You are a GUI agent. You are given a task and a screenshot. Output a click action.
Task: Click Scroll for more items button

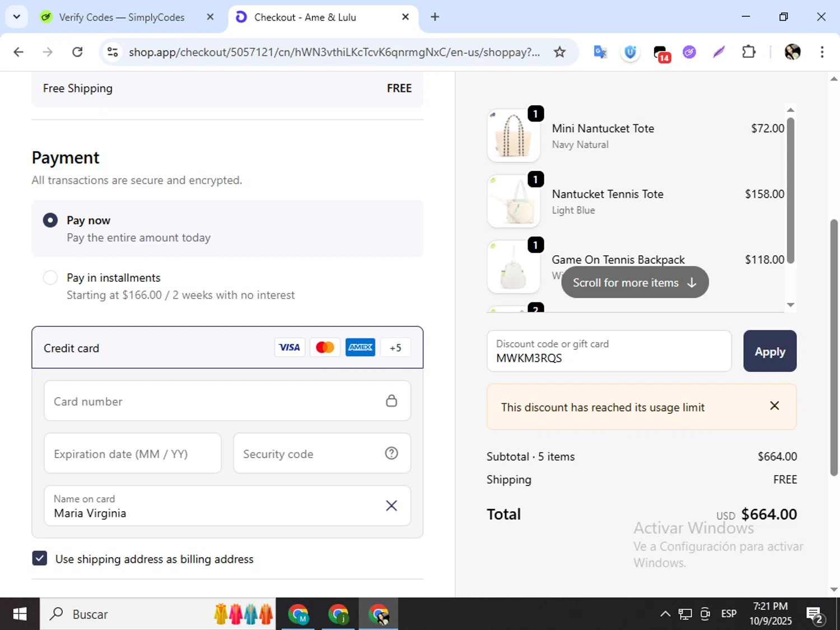(635, 283)
